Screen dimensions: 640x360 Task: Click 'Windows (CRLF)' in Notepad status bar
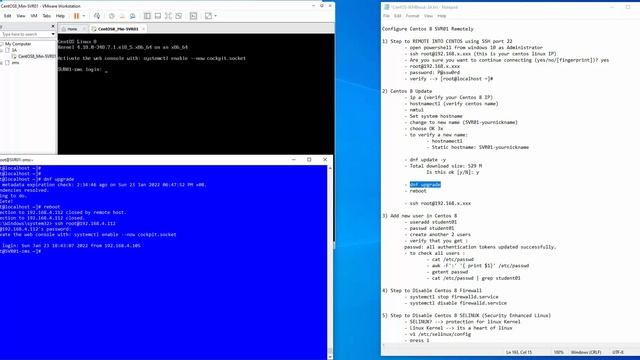click(x=586, y=352)
